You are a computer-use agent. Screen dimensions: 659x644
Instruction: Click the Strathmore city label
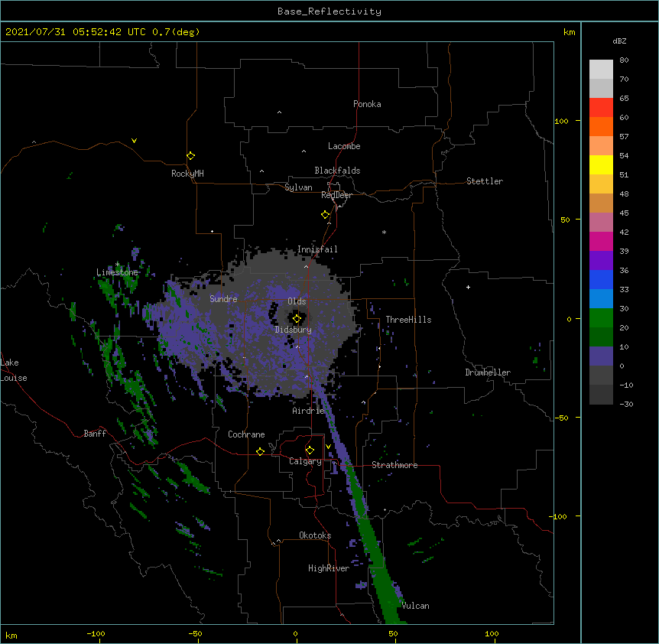coord(394,465)
